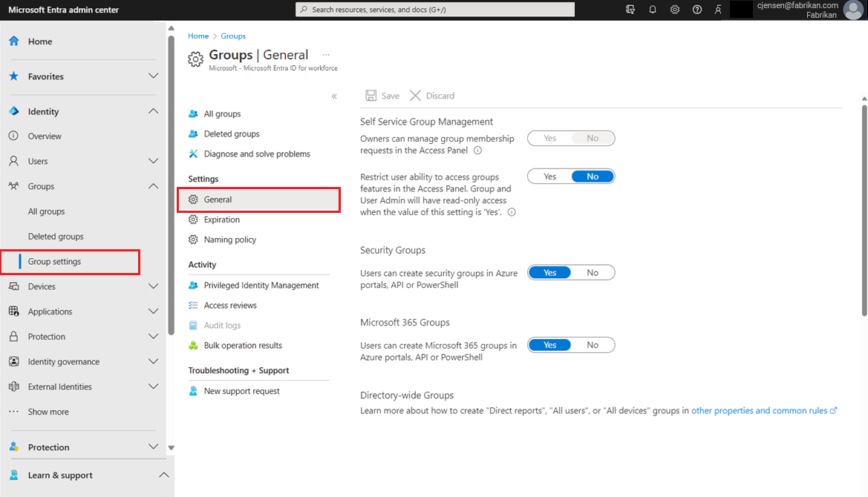Go to Groups breadcrumb link
The width and height of the screenshot is (868, 497).
233,36
